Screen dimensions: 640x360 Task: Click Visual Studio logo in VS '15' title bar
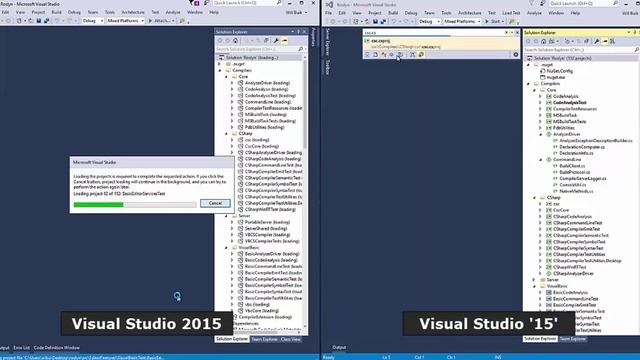tap(329, 4)
